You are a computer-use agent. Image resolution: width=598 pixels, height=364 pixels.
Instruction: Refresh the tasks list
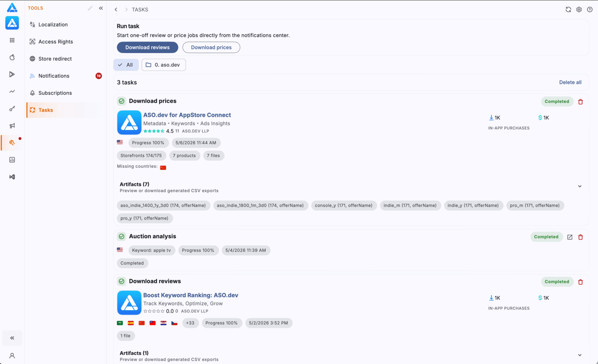point(568,10)
